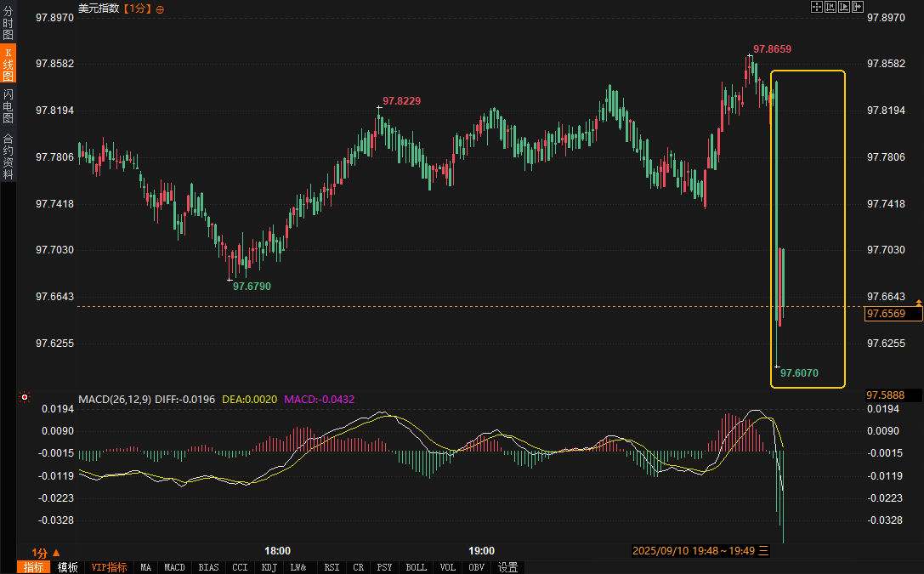Select the CR indicator
924x574 pixels.
click(358, 567)
